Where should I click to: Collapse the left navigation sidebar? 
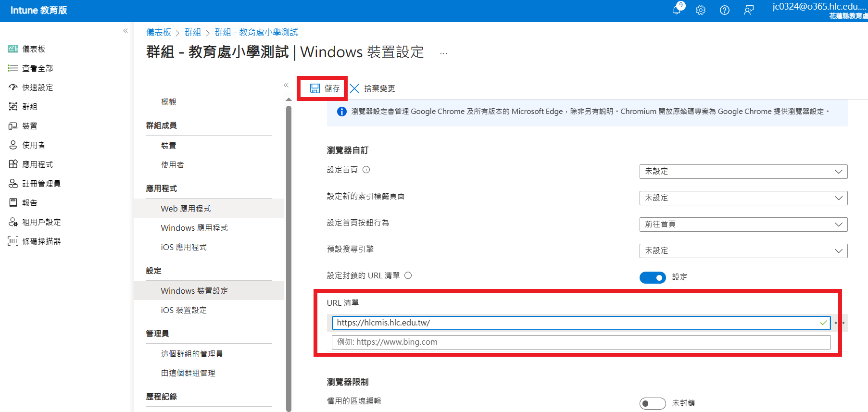coord(126,31)
